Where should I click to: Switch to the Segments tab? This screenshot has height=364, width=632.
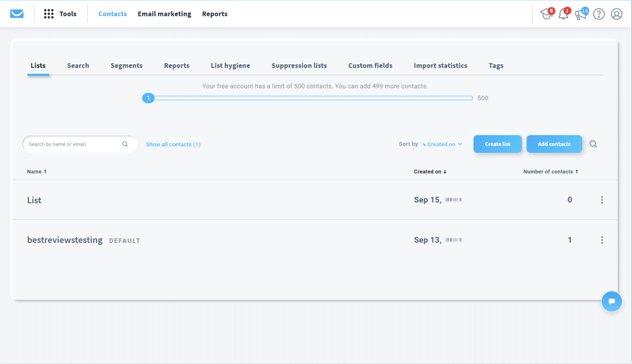126,66
